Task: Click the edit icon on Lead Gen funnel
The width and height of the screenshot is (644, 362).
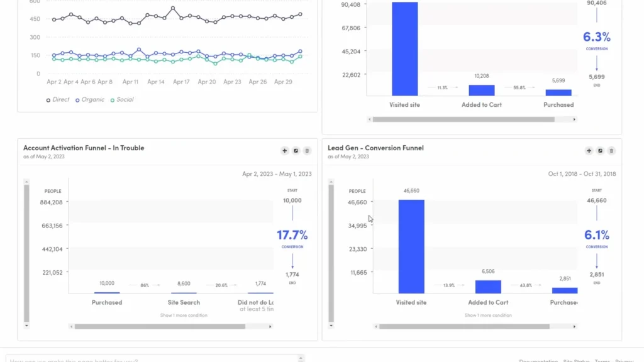Action: pos(599,151)
